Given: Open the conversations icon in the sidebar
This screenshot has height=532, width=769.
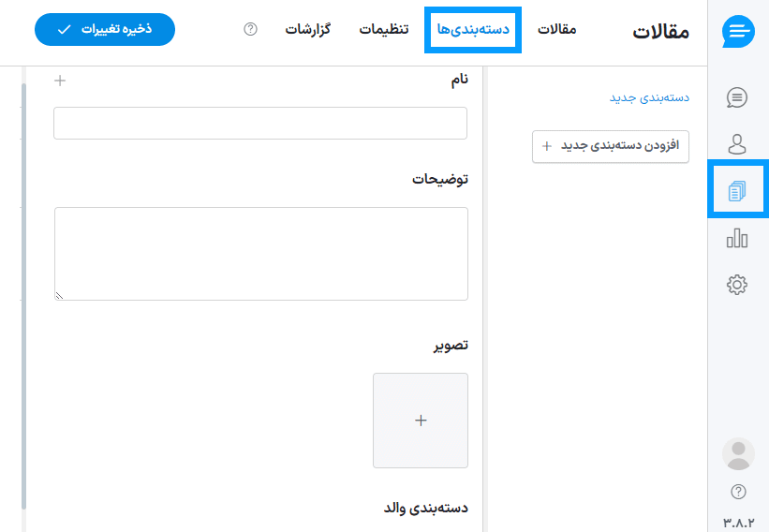Looking at the screenshot, I should [x=737, y=96].
